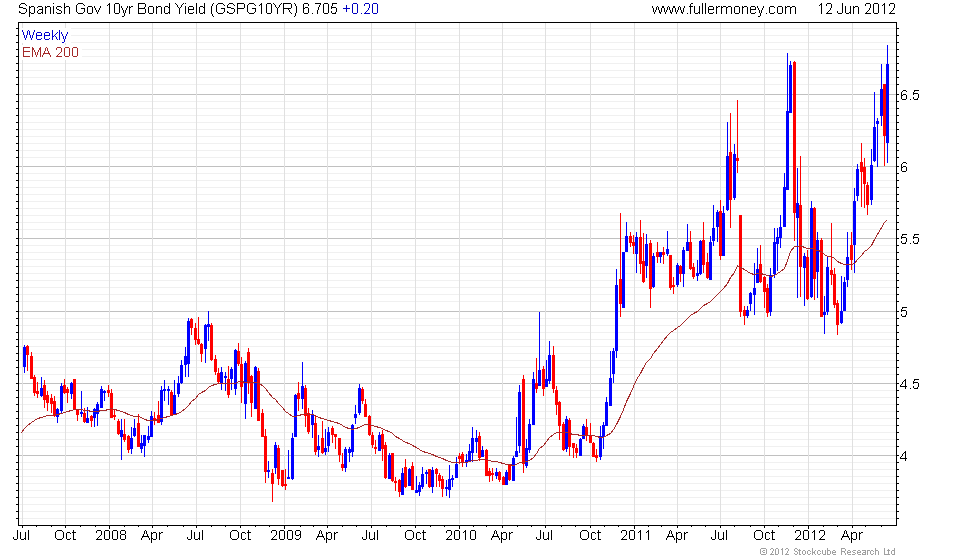Image resolution: width=980 pixels, height=560 pixels.
Task: Click the first 'Jul' x-axis label at far left
Action: click(x=21, y=536)
